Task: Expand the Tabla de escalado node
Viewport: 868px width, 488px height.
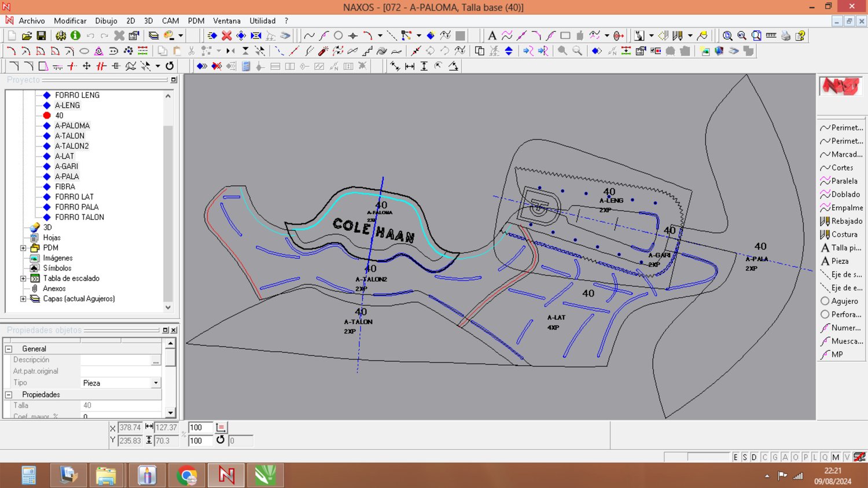Action: 23,278
